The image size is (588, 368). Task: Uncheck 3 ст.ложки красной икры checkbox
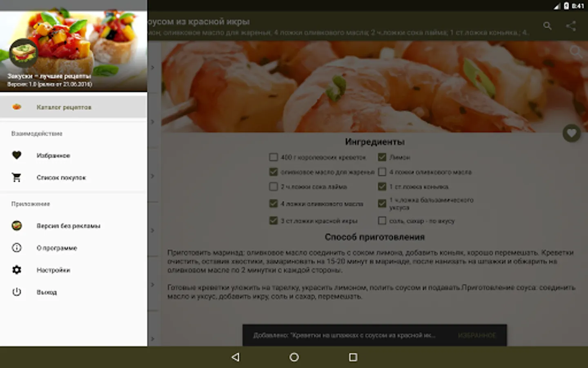pos(274,221)
